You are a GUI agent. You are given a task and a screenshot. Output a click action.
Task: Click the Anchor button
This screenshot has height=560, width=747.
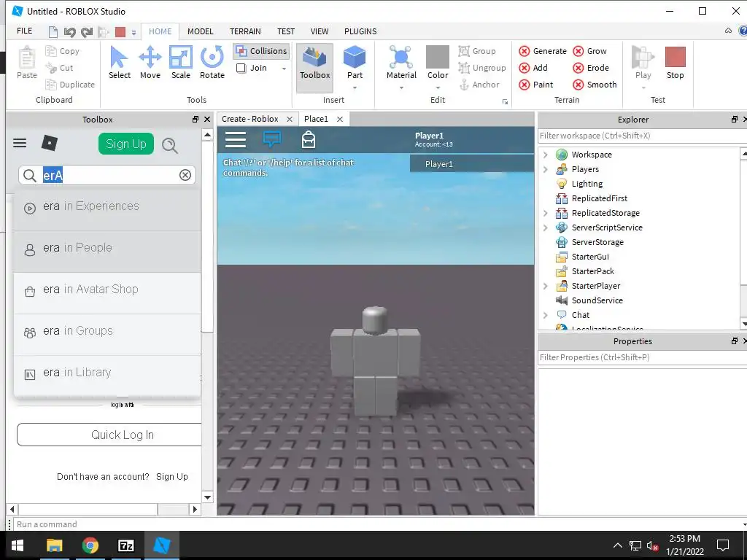click(479, 85)
